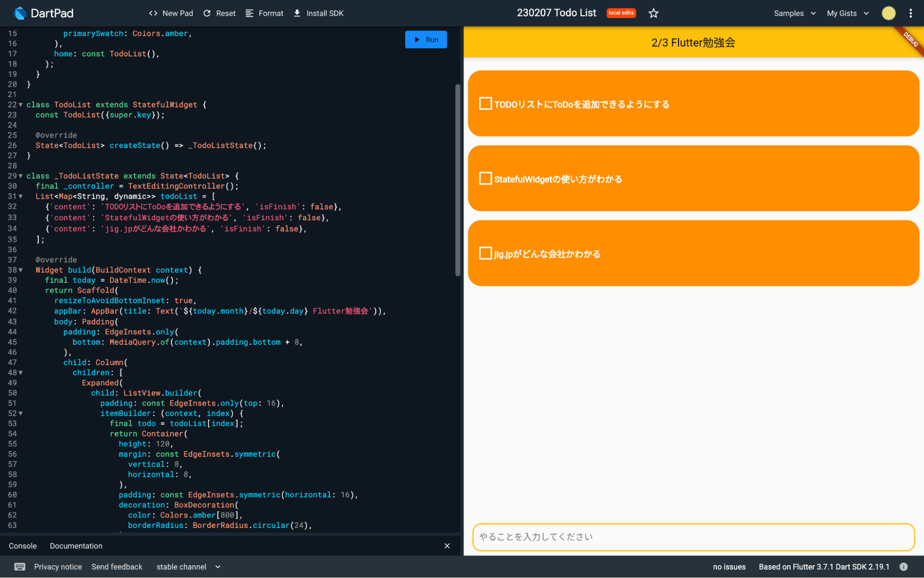Click 'Colors.amber[800]' on line 62
The width and height of the screenshot is (924, 578).
(x=199, y=515)
